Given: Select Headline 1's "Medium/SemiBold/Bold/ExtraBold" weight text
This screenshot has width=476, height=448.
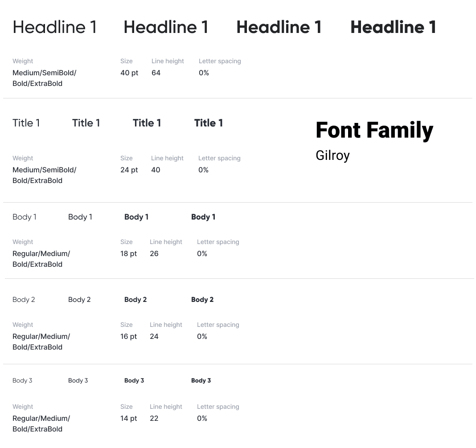Looking at the screenshot, I should pos(44,78).
